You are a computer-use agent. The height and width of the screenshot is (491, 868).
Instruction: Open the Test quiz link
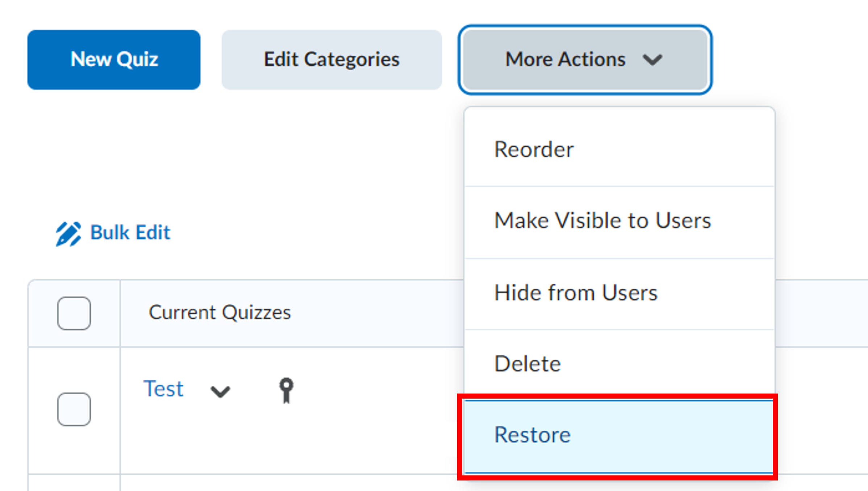point(164,388)
